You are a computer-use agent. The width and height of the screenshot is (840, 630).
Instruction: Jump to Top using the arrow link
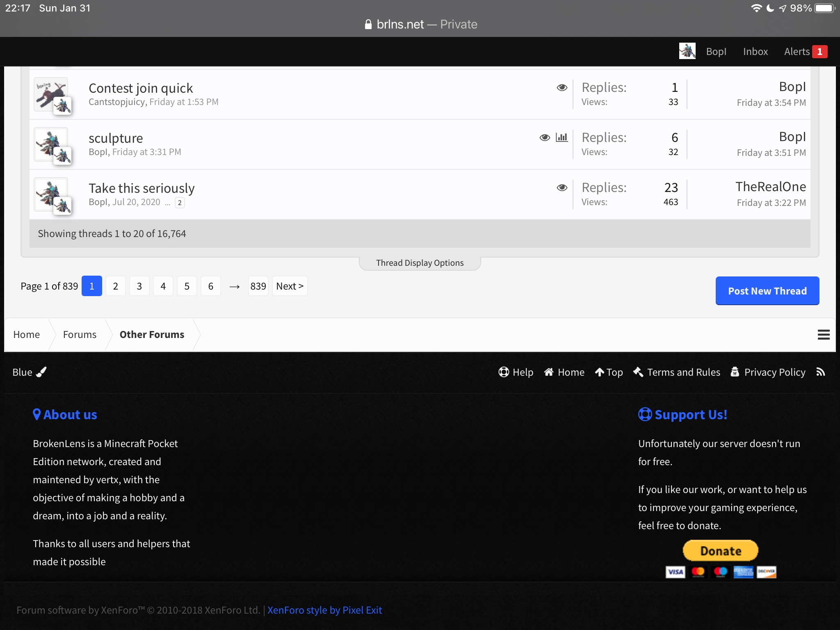[x=609, y=372]
